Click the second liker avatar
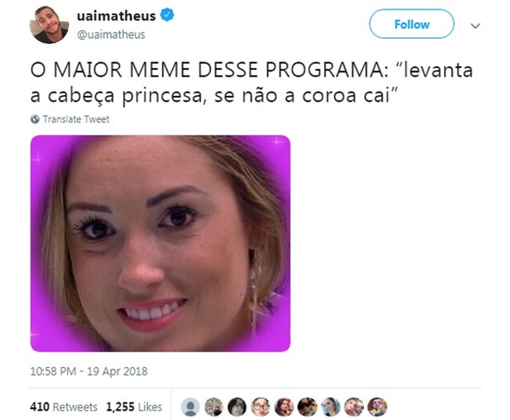510x420 pixels. 214,407
